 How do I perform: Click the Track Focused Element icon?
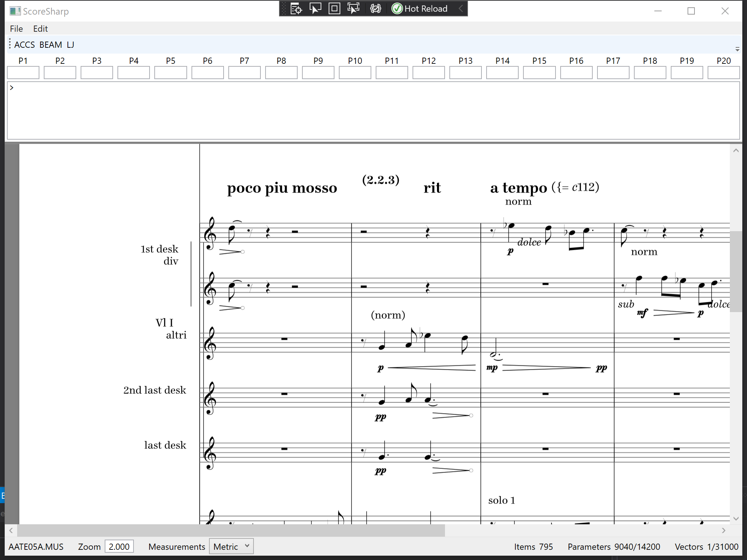[353, 8]
